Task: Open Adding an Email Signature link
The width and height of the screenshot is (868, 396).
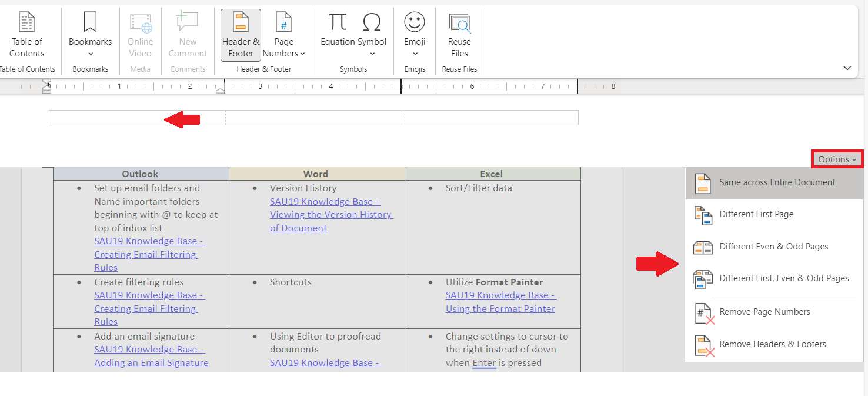Action: 151,356
